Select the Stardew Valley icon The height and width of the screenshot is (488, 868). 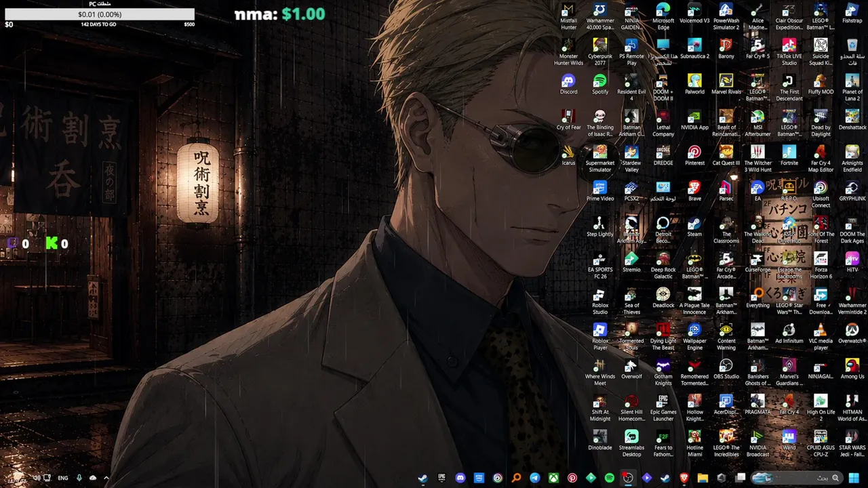click(631, 159)
